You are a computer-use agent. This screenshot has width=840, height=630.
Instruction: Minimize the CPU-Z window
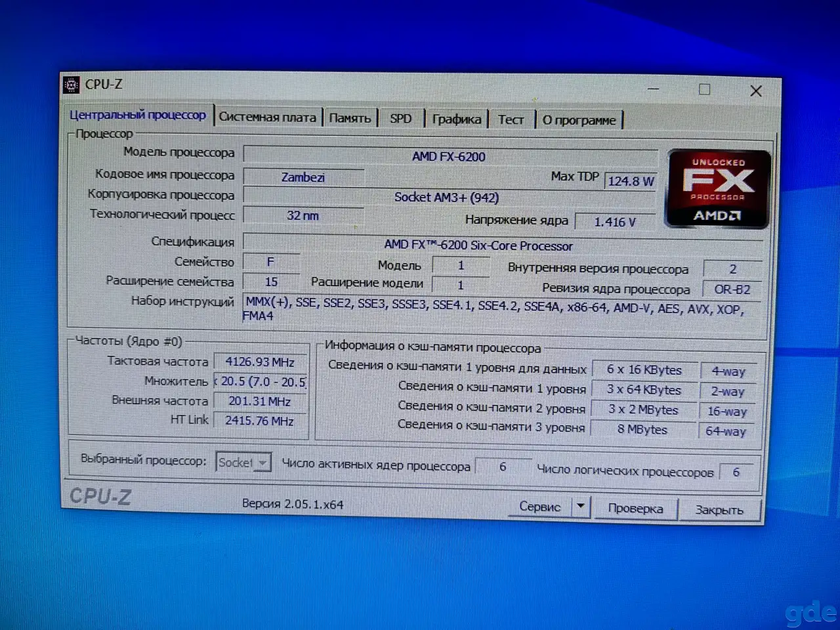653,88
